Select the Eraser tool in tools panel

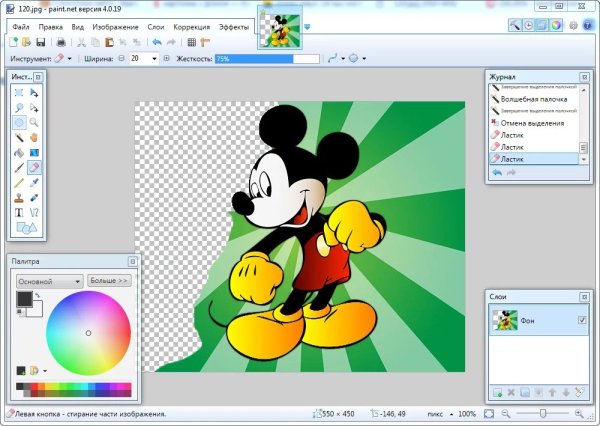pyautogui.click(x=34, y=167)
